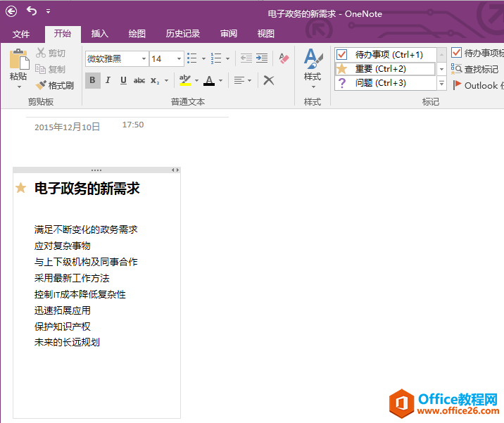Click the star tag beside the heading
The height and width of the screenshot is (423, 504).
[x=21, y=188]
